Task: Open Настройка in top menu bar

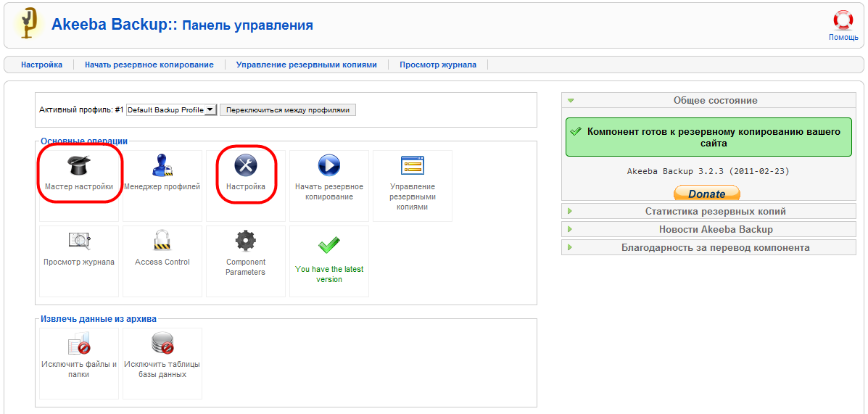Action: coord(41,65)
